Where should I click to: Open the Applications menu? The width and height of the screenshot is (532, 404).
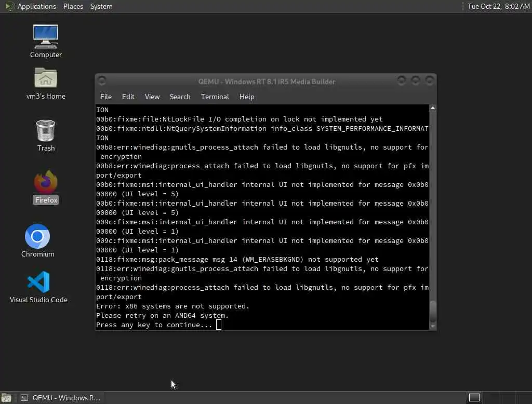coord(37,6)
